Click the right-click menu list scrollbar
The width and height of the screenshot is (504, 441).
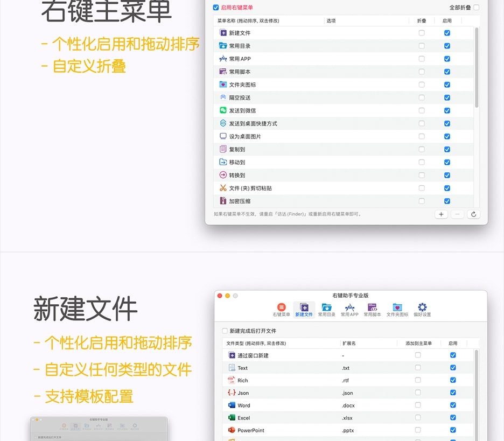pos(477,67)
